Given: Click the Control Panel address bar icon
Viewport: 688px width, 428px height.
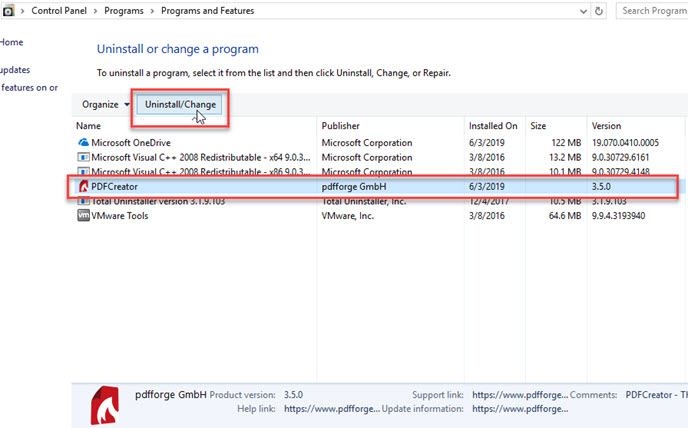Looking at the screenshot, I should (8, 11).
